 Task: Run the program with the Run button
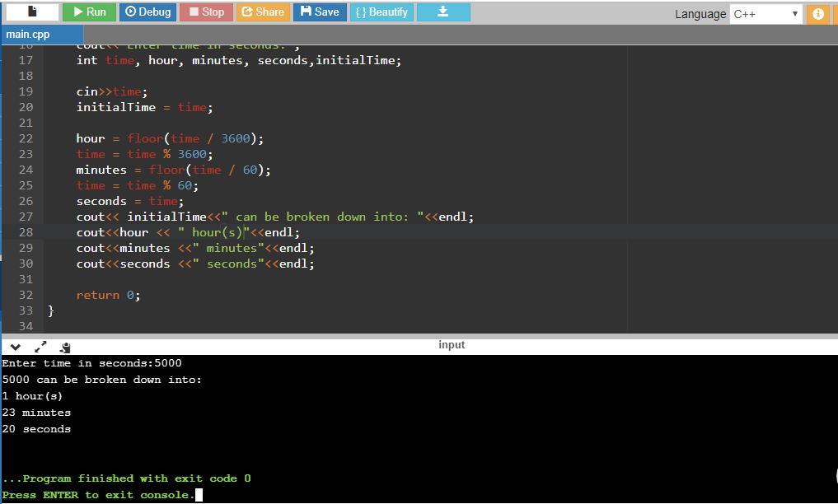[x=90, y=12]
